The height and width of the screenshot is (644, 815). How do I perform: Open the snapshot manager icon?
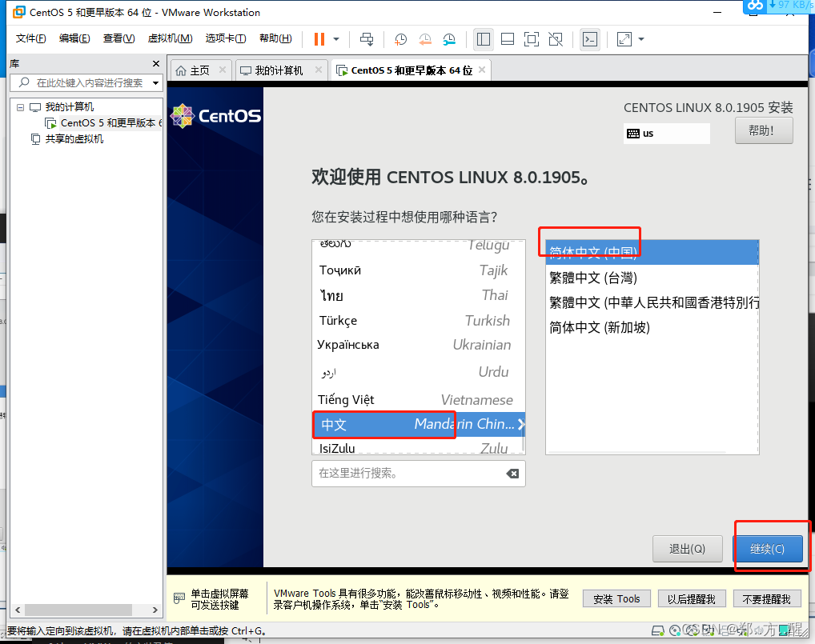[x=449, y=39]
